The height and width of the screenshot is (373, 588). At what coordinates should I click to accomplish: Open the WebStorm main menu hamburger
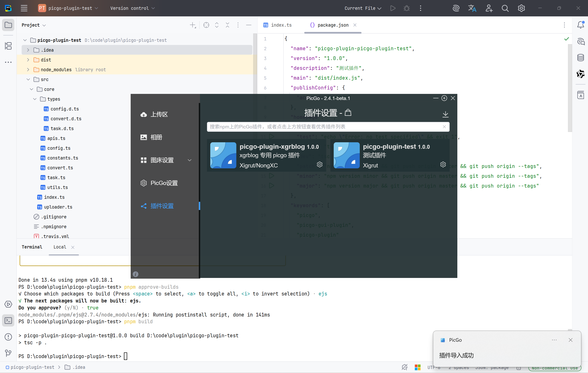click(x=24, y=8)
